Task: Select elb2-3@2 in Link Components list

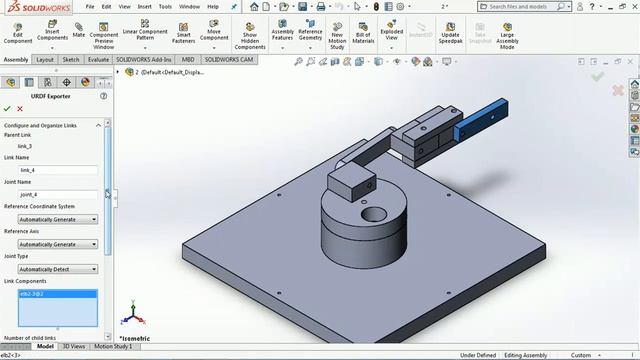Action: 58,294
